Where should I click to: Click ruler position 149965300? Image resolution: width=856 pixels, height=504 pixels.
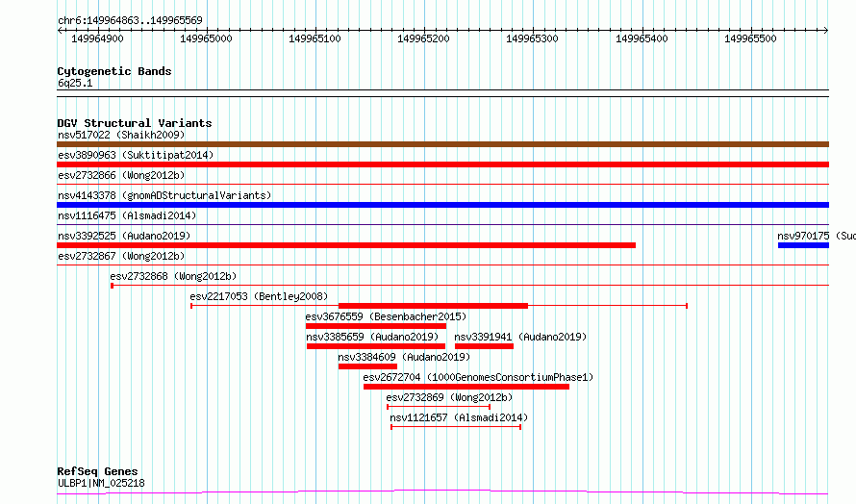pyautogui.click(x=532, y=38)
